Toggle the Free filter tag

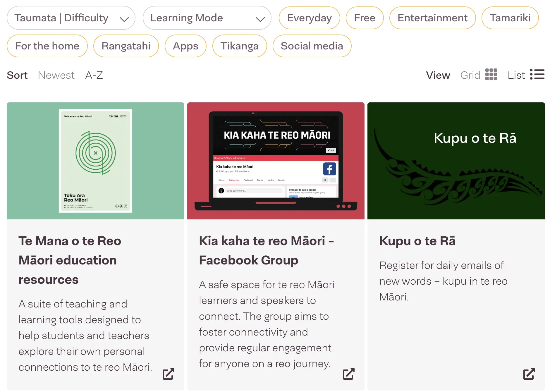point(365,18)
